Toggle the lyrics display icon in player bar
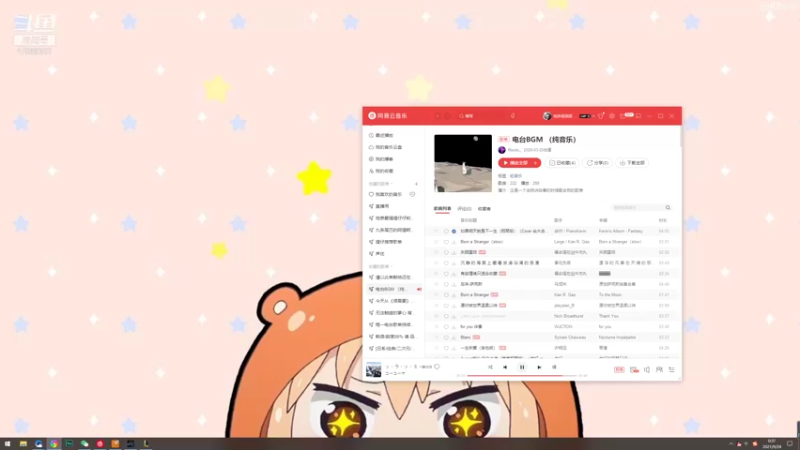 (554, 367)
